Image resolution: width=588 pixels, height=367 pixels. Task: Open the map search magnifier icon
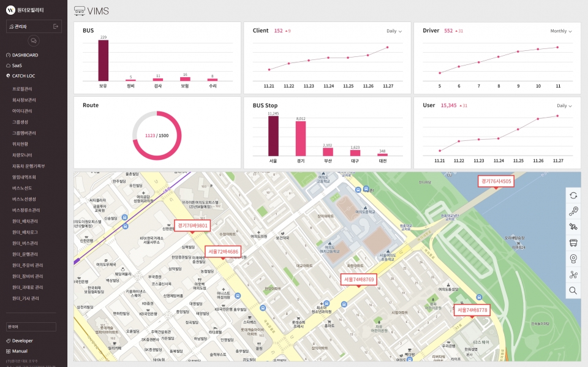pos(573,290)
